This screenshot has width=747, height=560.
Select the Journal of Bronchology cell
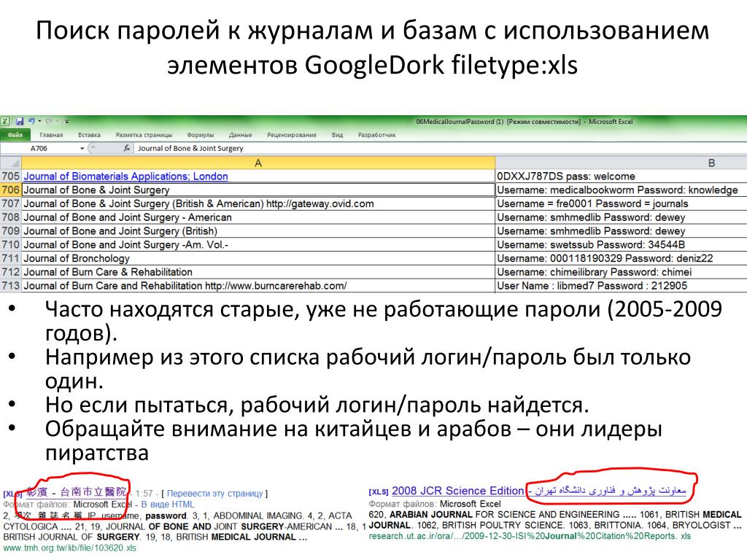pyautogui.click(x=258, y=259)
